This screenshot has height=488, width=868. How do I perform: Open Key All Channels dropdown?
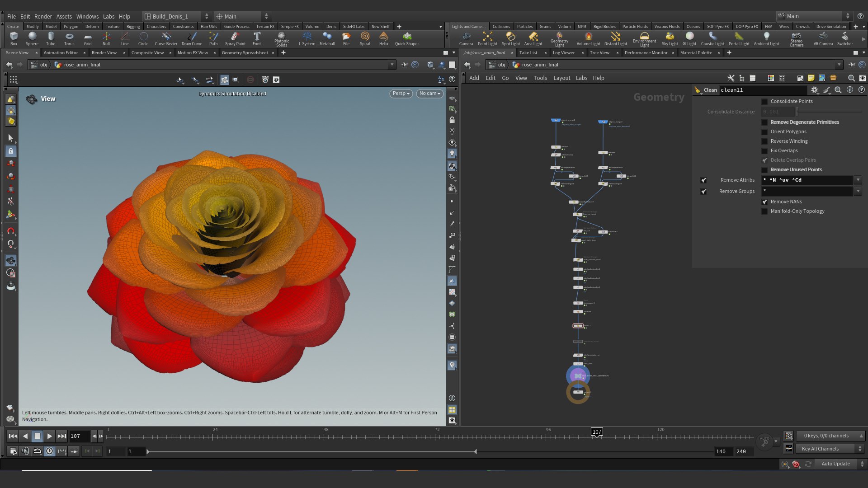pyautogui.click(x=830, y=449)
